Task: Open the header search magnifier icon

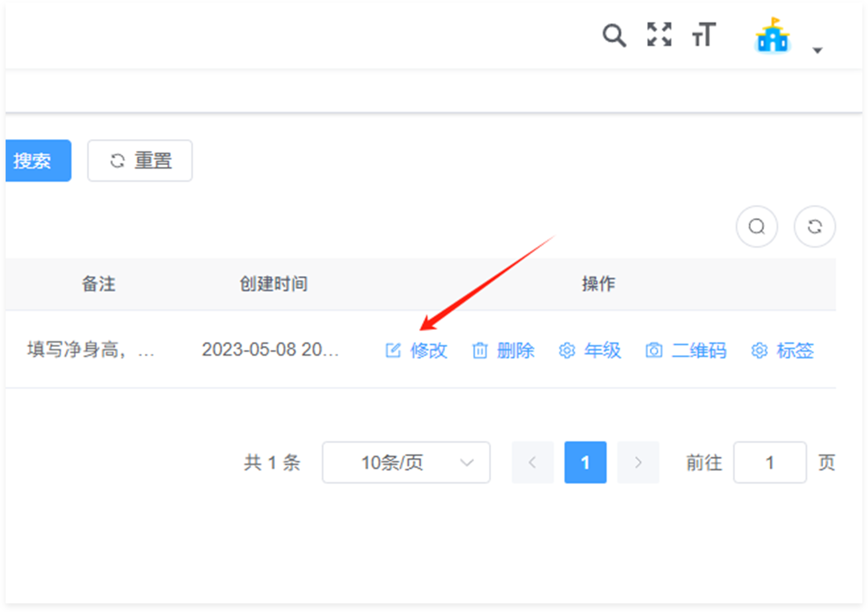Action: point(614,35)
